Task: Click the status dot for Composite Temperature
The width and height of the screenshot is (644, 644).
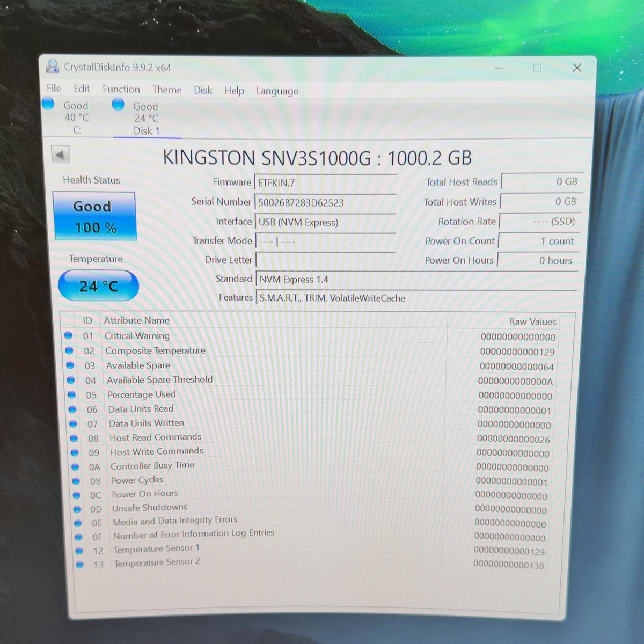Action: pyautogui.click(x=69, y=350)
